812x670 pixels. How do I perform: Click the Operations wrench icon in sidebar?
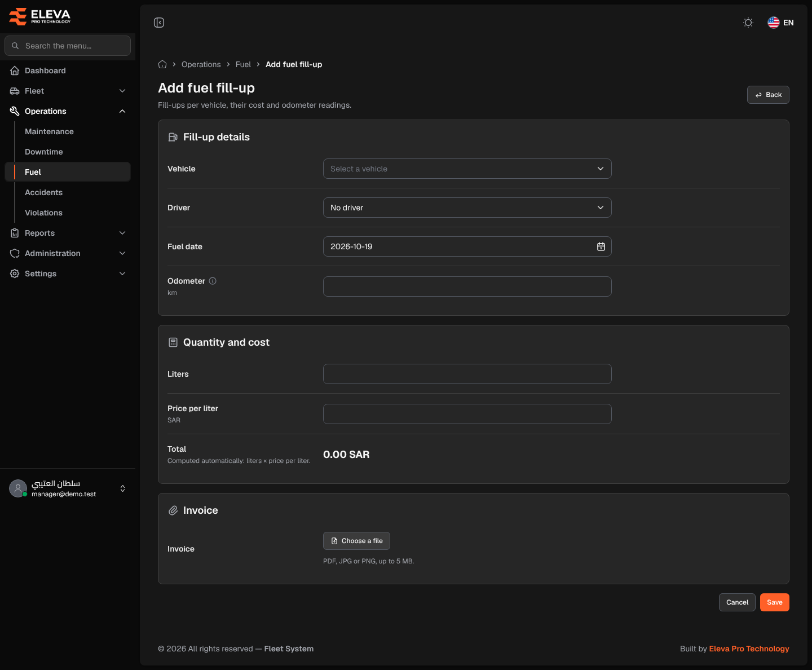15,111
